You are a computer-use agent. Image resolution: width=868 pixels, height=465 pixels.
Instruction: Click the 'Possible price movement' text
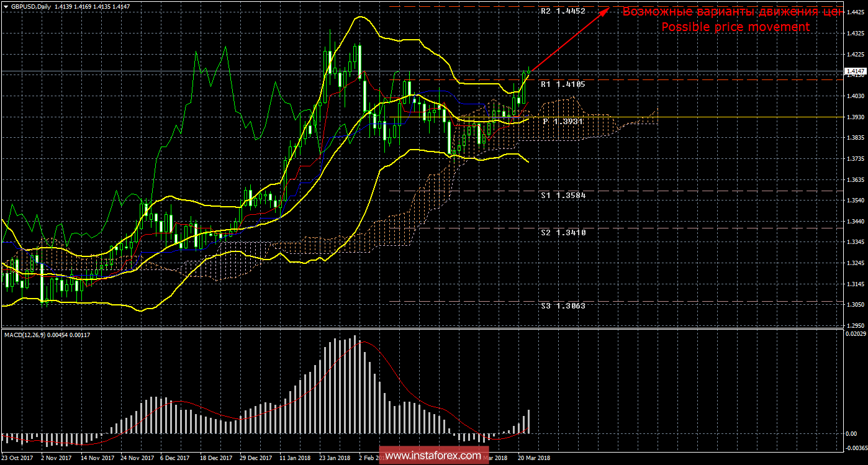point(735,27)
